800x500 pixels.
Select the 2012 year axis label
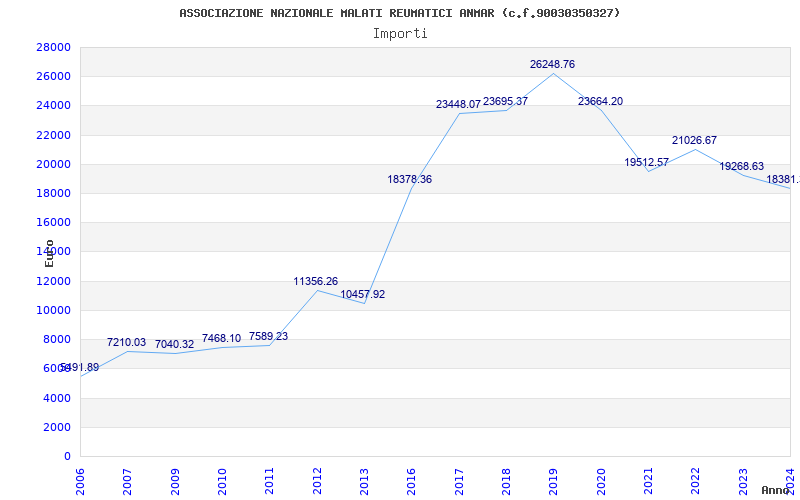[x=317, y=481]
